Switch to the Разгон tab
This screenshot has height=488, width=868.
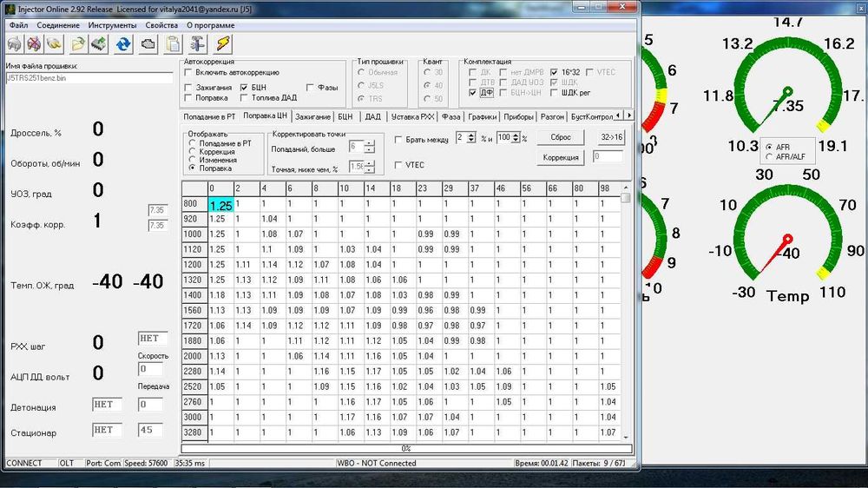click(552, 117)
